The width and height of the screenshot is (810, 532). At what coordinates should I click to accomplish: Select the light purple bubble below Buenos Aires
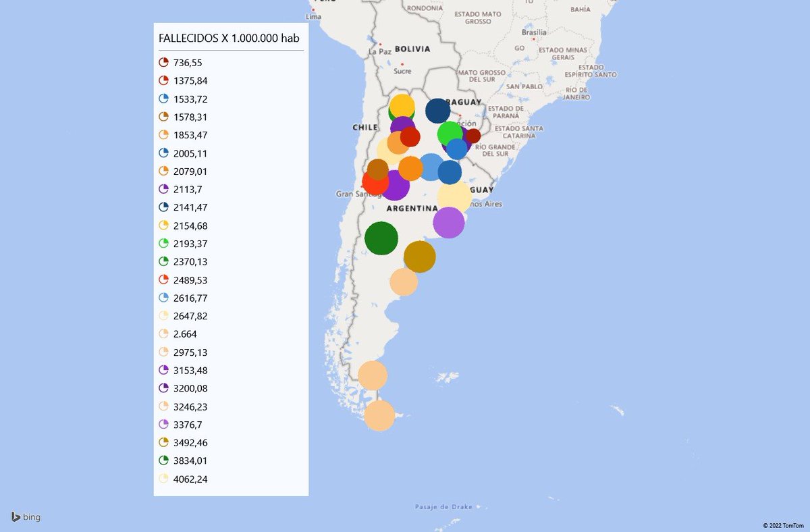pos(449,223)
